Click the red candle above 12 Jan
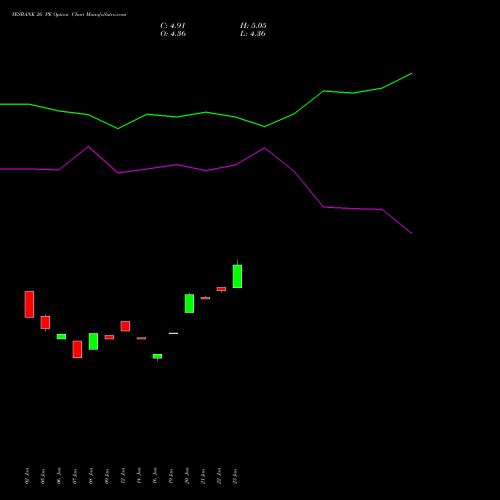The image size is (500, 500). click(x=125, y=326)
